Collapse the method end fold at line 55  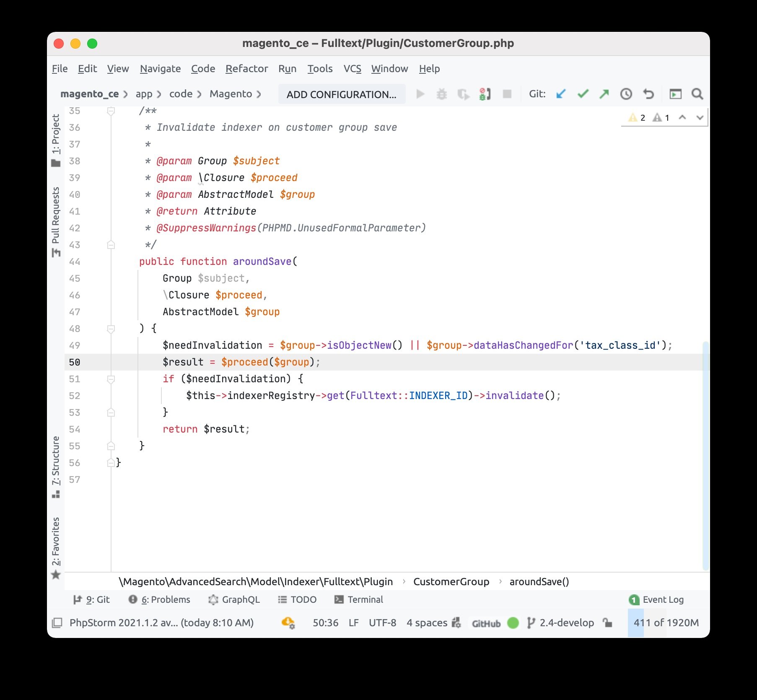(x=111, y=446)
